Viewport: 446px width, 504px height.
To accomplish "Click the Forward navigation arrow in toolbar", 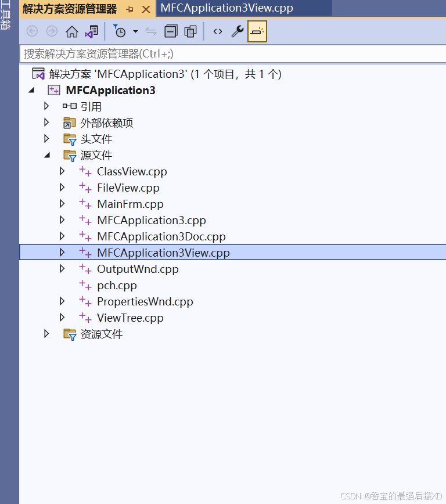I will point(52,31).
